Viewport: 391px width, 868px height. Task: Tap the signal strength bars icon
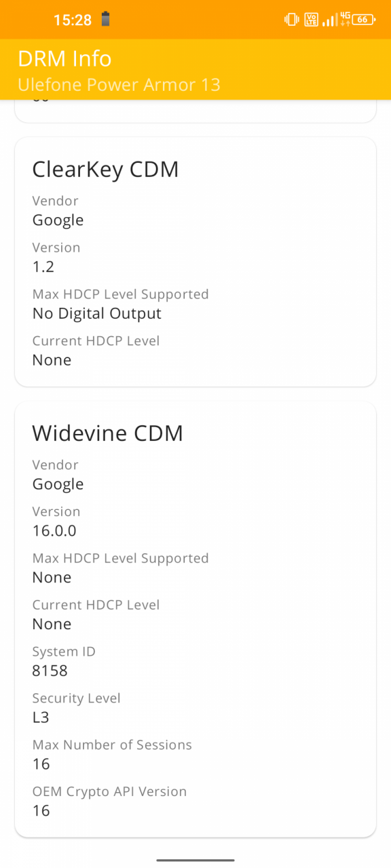(x=330, y=20)
